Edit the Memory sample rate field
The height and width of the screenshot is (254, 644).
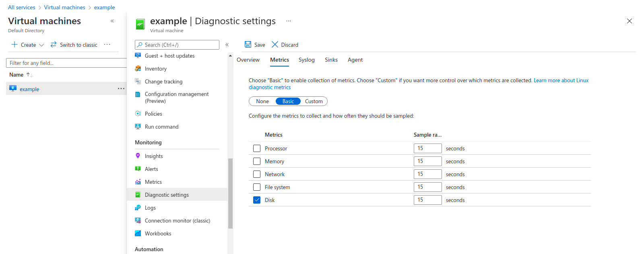pos(427,161)
